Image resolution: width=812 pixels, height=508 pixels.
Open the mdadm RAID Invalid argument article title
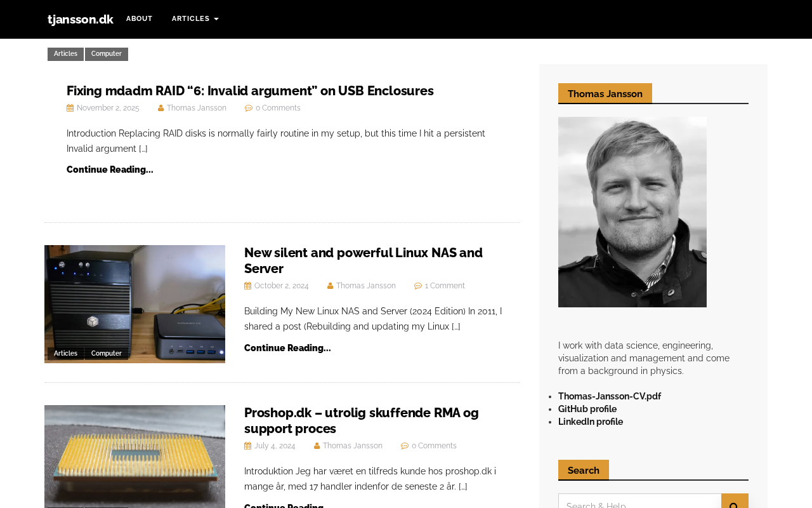click(250, 91)
